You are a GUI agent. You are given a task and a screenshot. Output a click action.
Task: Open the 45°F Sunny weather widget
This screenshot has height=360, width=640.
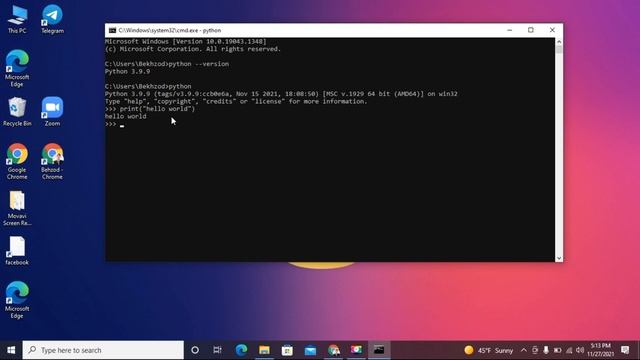tap(489, 350)
